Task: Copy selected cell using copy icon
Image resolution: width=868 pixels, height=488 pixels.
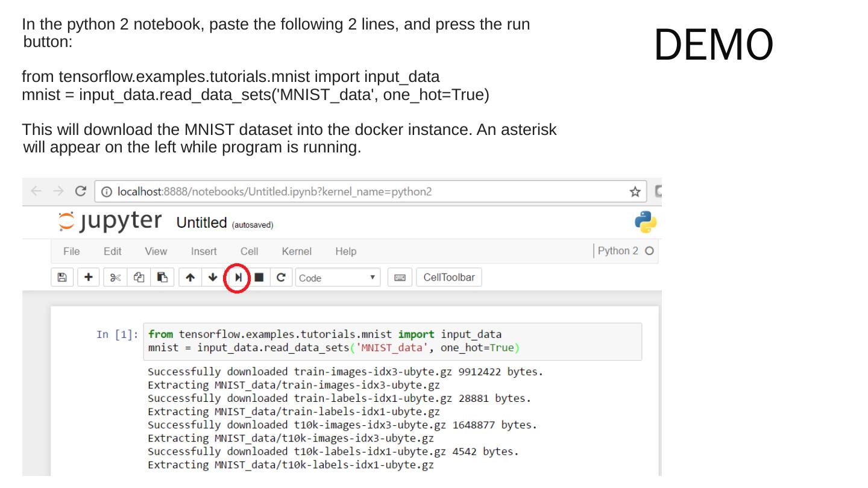Action: point(139,278)
